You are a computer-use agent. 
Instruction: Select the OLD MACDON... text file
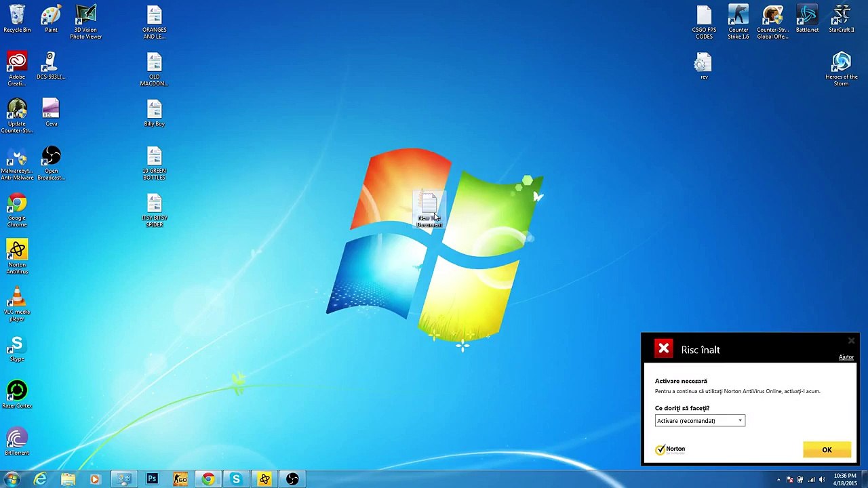coord(154,69)
